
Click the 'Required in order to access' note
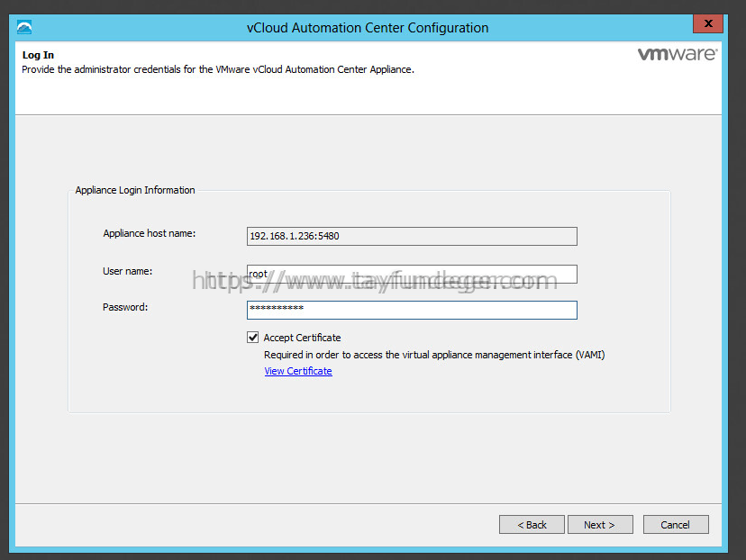pyautogui.click(x=434, y=355)
